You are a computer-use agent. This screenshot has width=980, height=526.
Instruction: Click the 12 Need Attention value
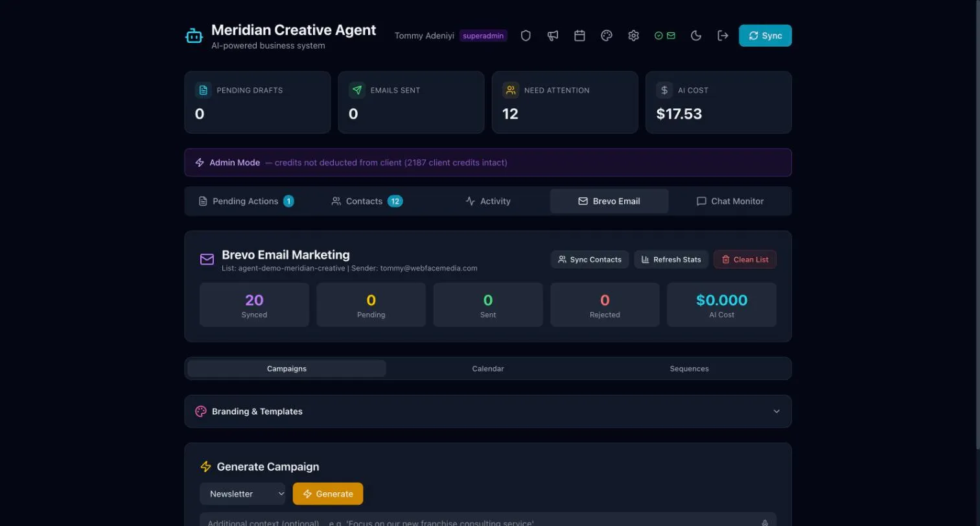pos(510,114)
